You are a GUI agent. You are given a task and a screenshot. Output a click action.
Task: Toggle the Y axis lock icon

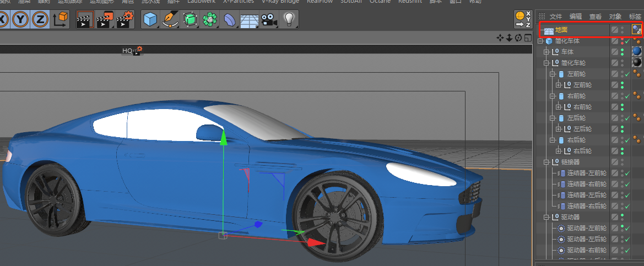20,19
